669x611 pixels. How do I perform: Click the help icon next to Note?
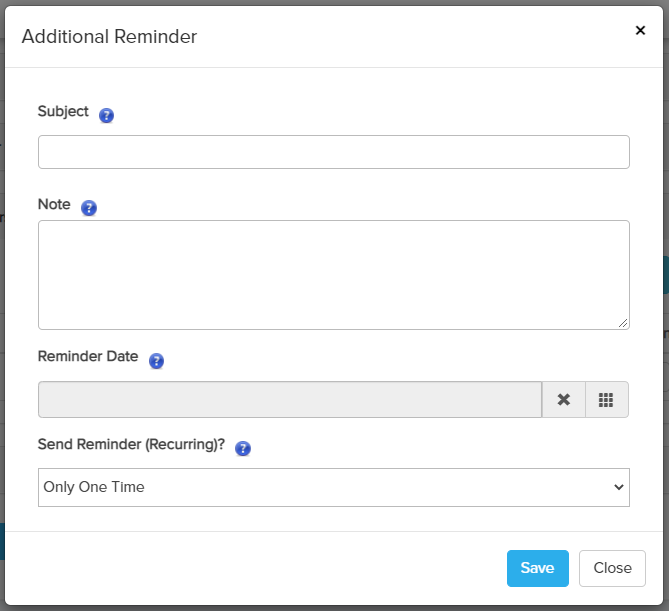click(89, 208)
